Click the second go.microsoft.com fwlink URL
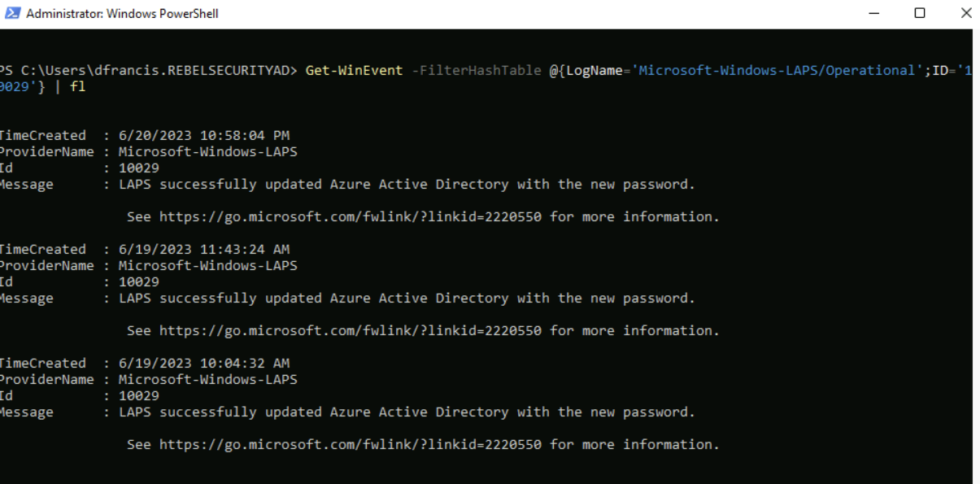This screenshot has width=980, height=484. (350, 331)
